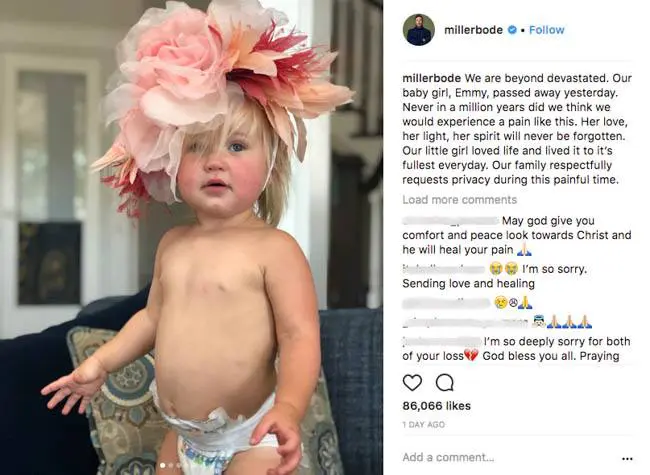This screenshot has height=475, width=650.
Task: Click the millerbode profile avatar
Action: (418, 29)
